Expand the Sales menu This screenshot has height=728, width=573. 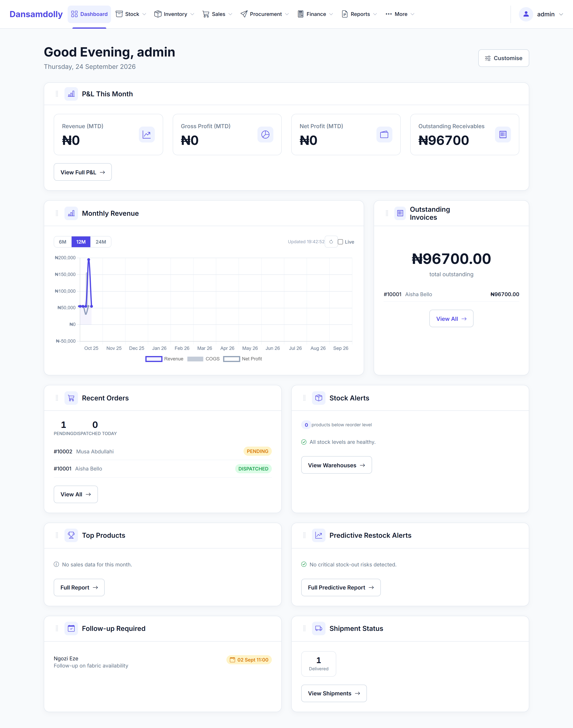217,14
